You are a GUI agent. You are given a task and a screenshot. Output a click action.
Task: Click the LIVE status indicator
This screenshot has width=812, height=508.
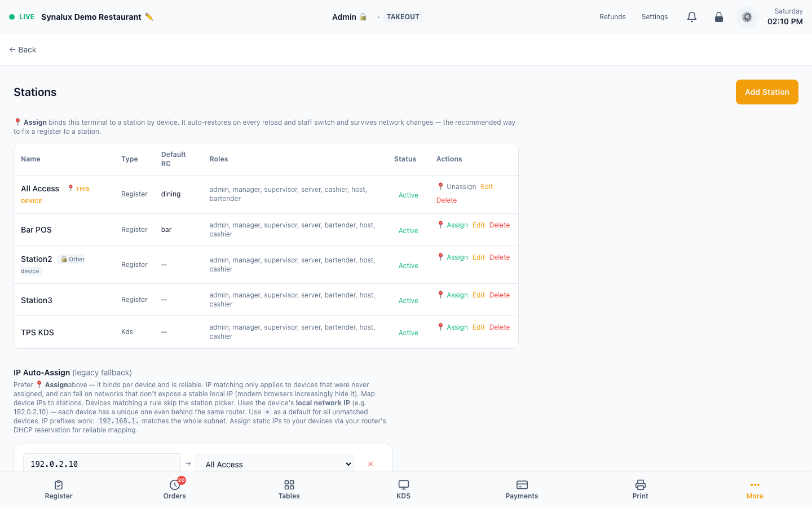pos(21,17)
